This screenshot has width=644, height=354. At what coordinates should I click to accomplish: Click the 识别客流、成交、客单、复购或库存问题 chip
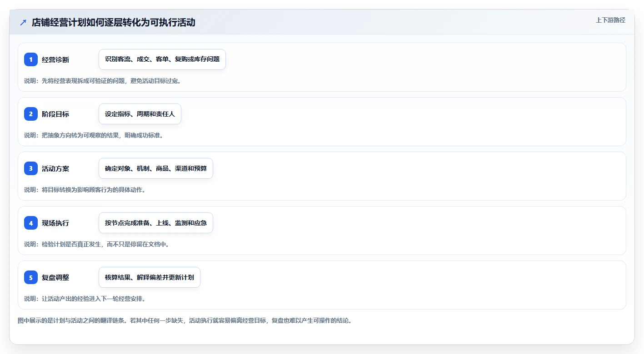point(162,59)
